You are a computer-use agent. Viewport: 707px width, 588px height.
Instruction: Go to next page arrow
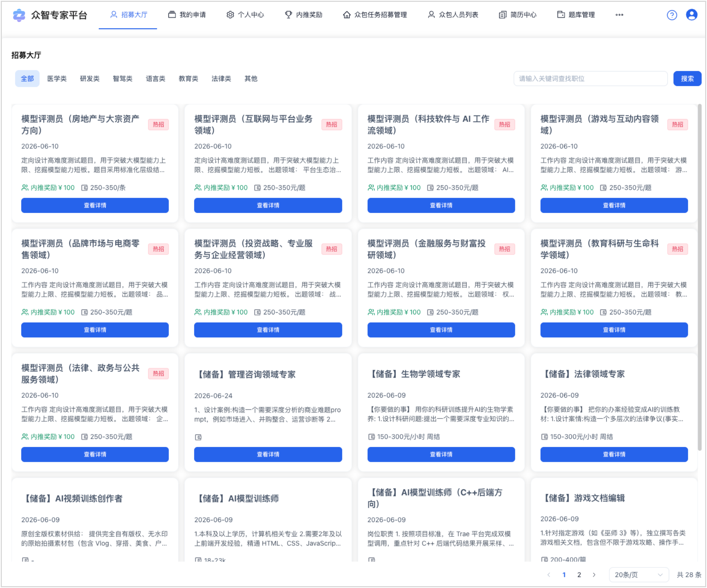594,575
